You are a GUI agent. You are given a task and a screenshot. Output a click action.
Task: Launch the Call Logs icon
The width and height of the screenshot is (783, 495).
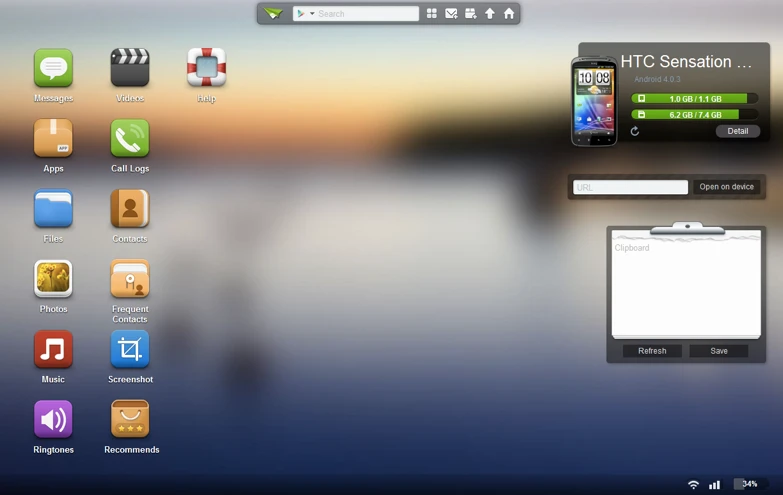[x=130, y=139]
